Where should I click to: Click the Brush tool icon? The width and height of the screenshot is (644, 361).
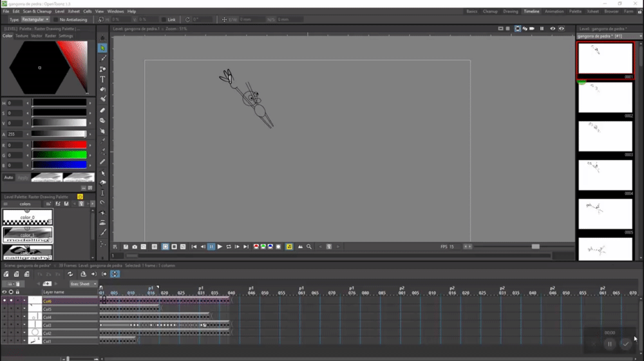pyautogui.click(x=102, y=59)
